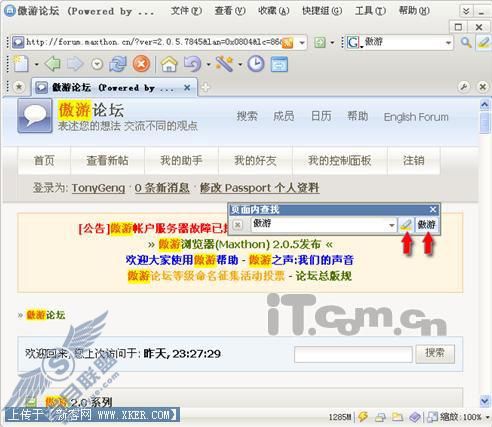Click the forum 搜索 button beside the search box

point(435,353)
